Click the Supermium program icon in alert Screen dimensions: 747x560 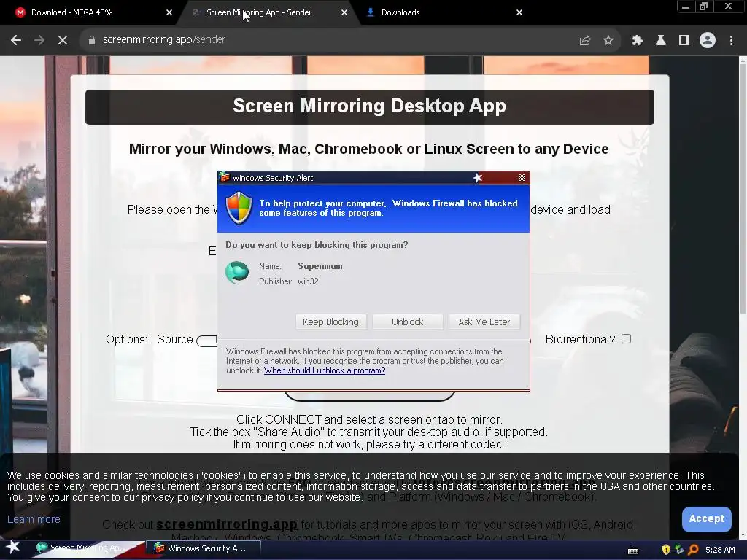pyautogui.click(x=237, y=273)
